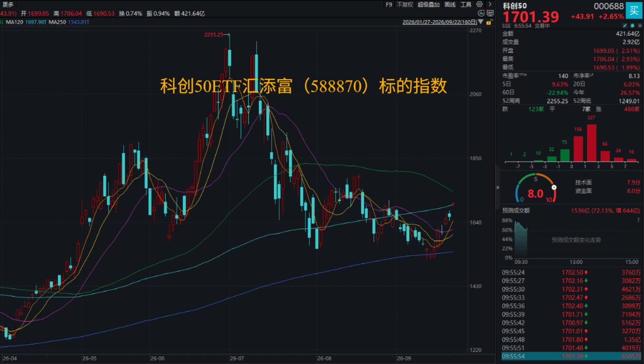Screen dimensions: 644x364
Task: Click the white score gauge knob
Action: [x=554, y=187]
